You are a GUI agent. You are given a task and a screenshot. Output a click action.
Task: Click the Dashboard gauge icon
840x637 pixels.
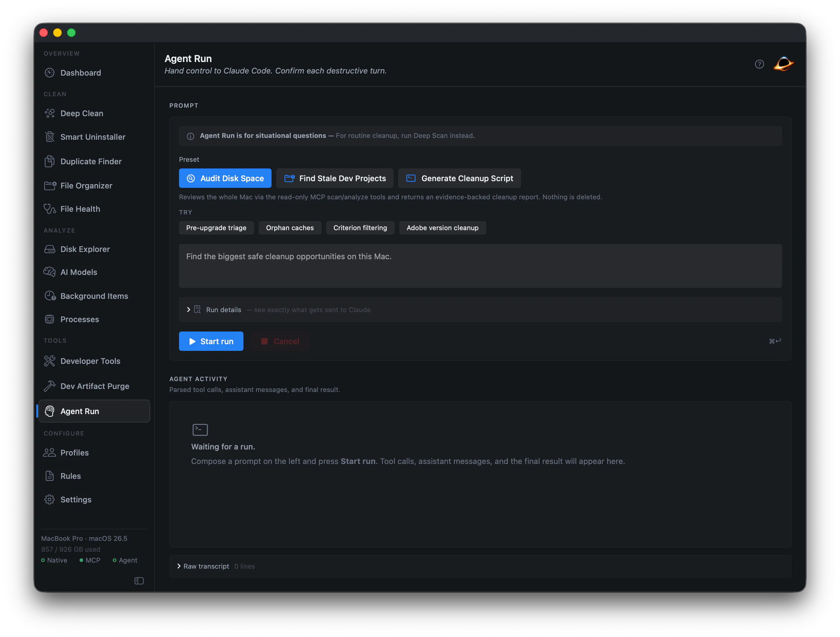click(x=49, y=73)
